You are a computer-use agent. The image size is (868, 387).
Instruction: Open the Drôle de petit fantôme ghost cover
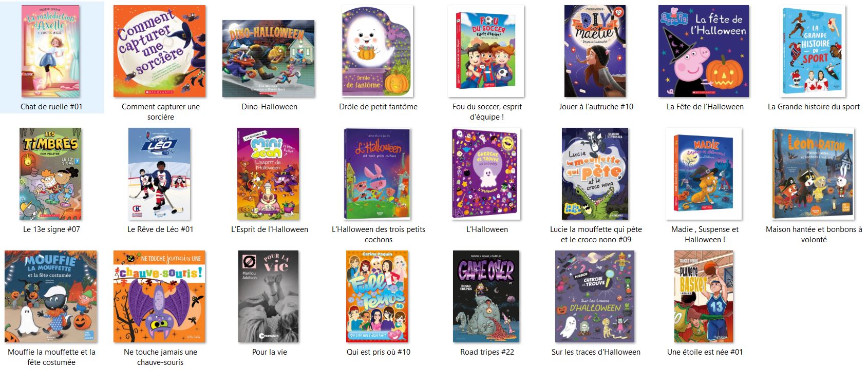[378, 51]
